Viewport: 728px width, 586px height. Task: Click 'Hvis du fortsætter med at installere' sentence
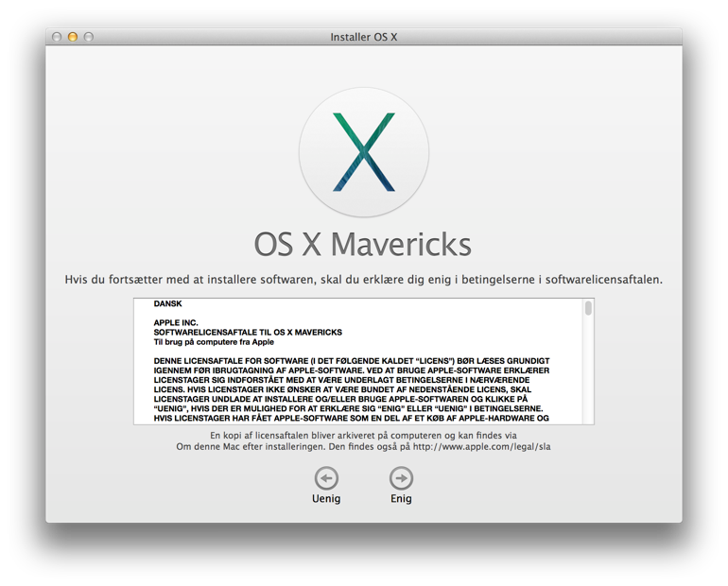pyautogui.click(x=364, y=280)
